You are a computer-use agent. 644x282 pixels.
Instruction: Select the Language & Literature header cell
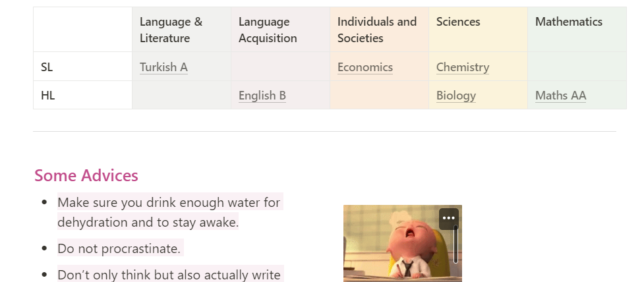coord(181,30)
